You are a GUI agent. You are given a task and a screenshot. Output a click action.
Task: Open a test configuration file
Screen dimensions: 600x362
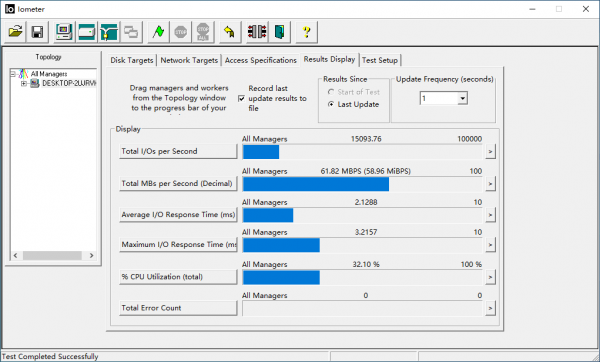tap(15, 32)
